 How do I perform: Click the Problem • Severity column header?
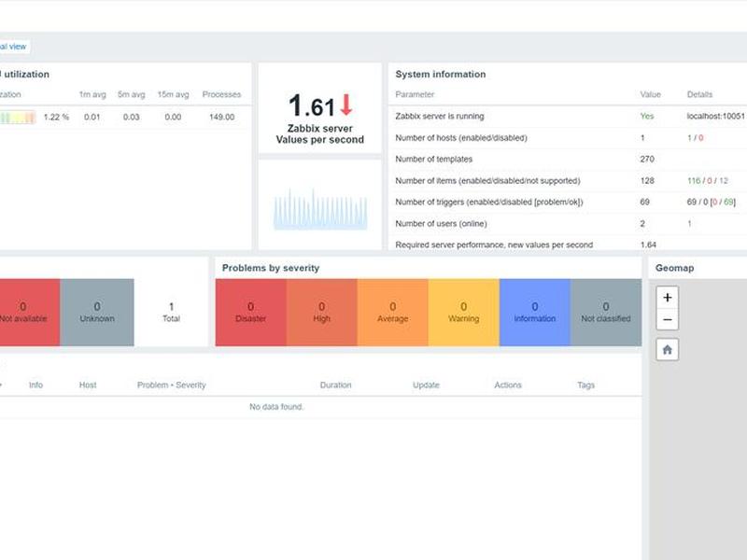point(172,385)
